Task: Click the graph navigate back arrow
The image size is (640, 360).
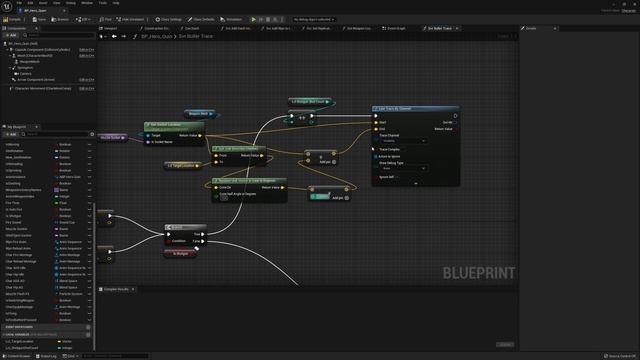Action: coord(114,36)
